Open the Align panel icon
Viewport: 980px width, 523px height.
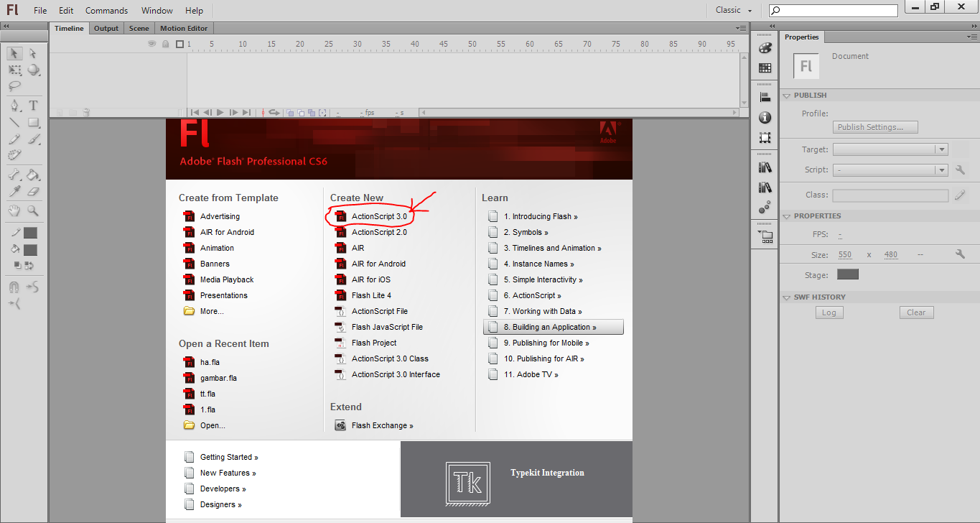(765, 98)
